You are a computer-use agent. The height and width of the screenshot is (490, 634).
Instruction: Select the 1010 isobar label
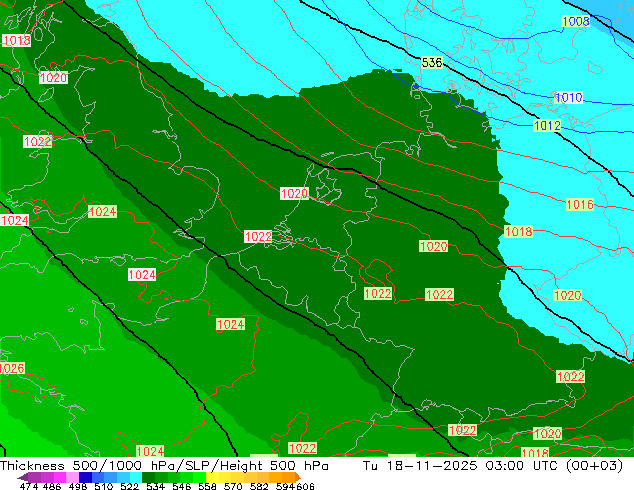coord(568,98)
